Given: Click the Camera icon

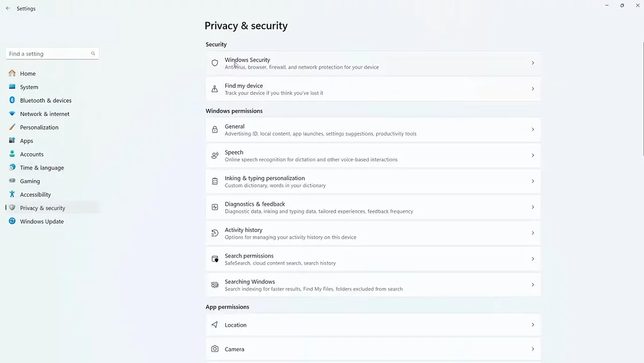Looking at the screenshot, I should (x=215, y=349).
